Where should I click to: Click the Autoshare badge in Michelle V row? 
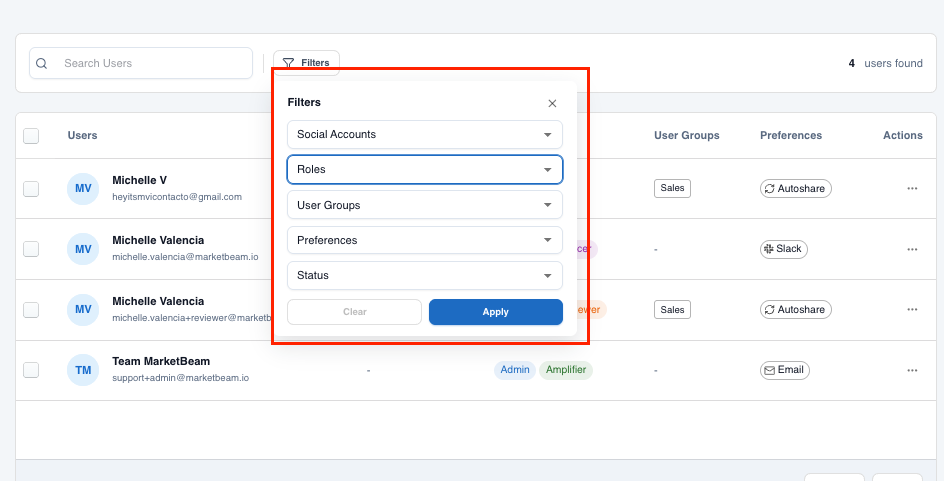[795, 188]
